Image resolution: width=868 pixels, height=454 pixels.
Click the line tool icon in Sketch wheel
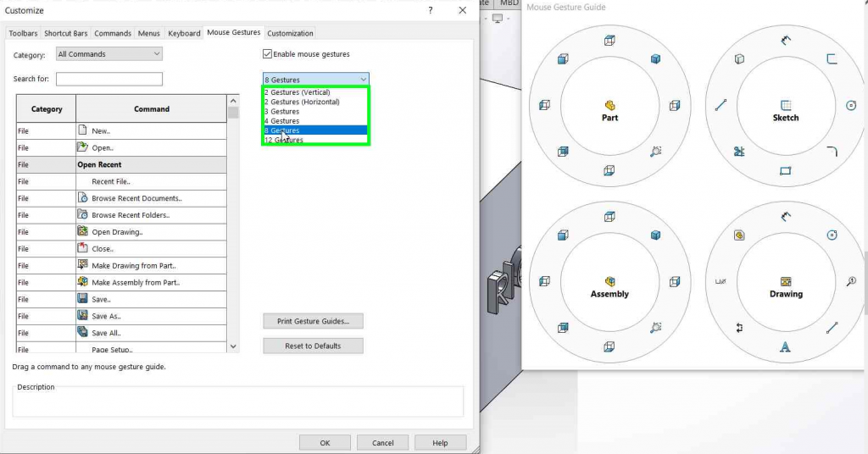coord(721,106)
